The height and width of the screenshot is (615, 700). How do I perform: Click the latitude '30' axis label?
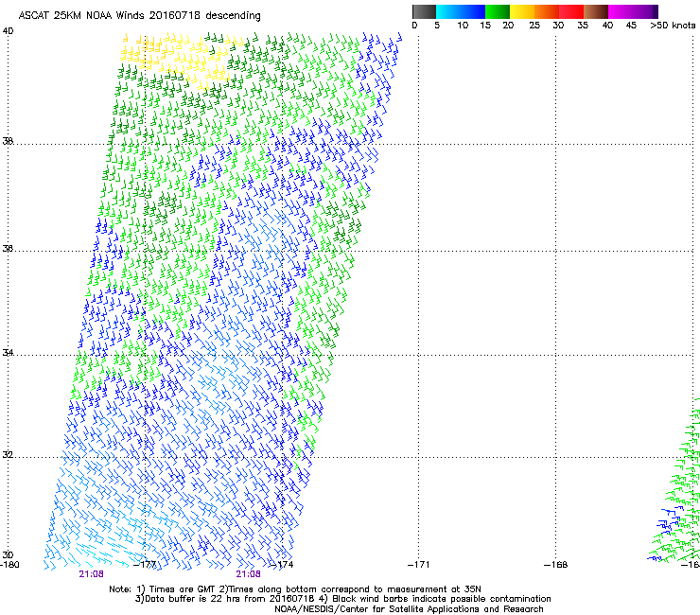8,554
